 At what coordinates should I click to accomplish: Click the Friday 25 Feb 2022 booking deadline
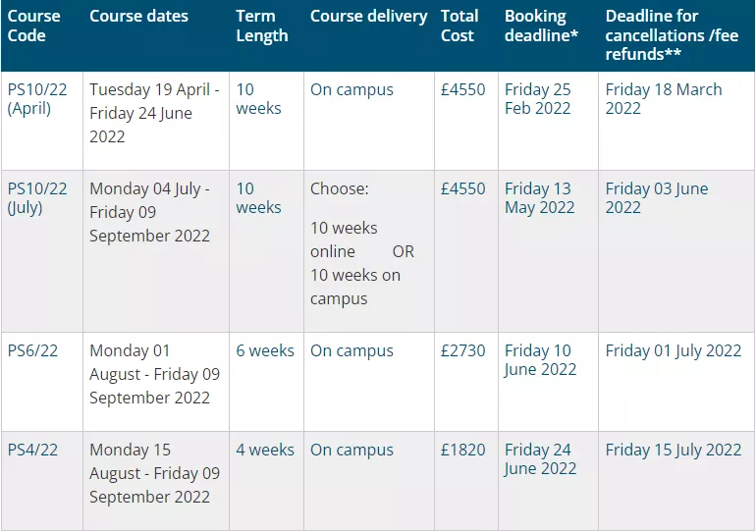pyautogui.click(x=538, y=99)
